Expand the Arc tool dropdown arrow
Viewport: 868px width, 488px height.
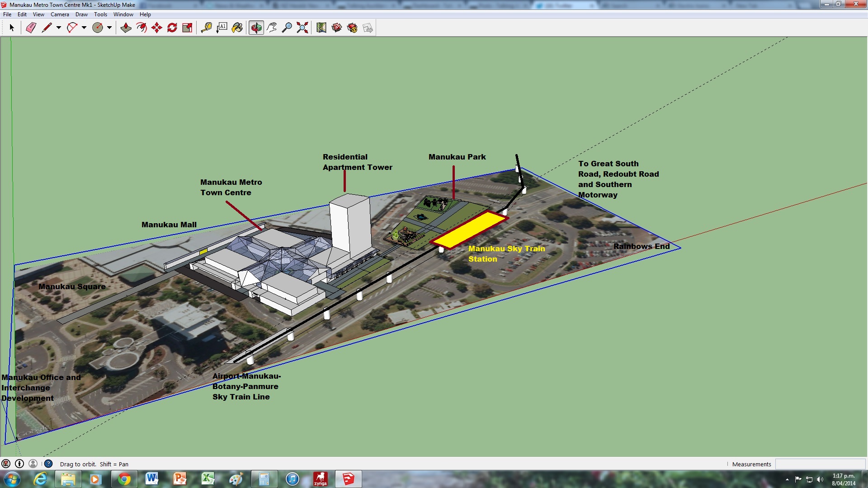[x=84, y=28]
